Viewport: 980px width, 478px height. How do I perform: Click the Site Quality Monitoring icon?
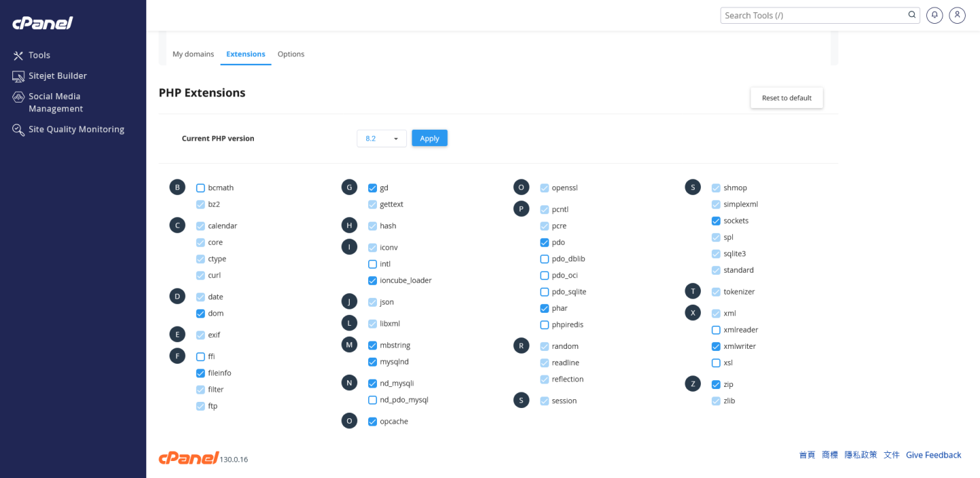(x=18, y=130)
